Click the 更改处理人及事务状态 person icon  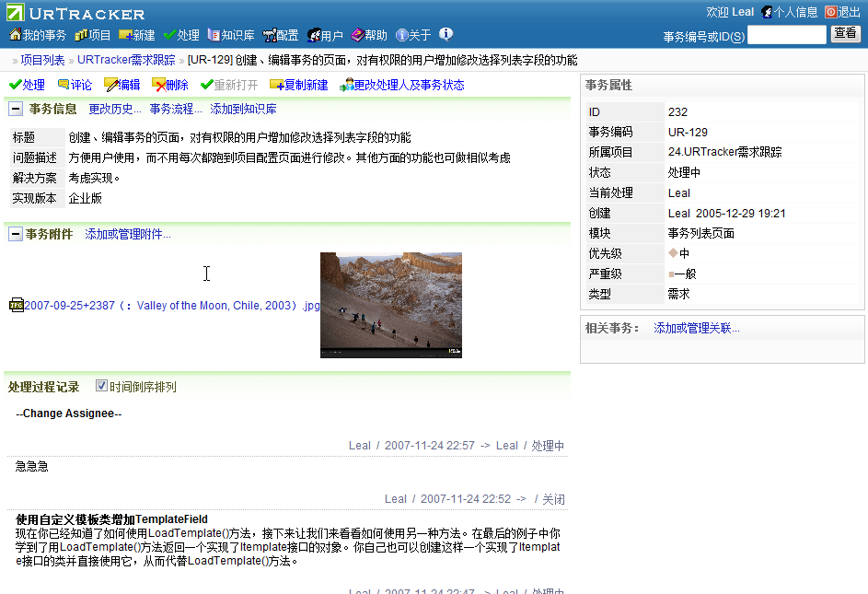[x=346, y=85]
